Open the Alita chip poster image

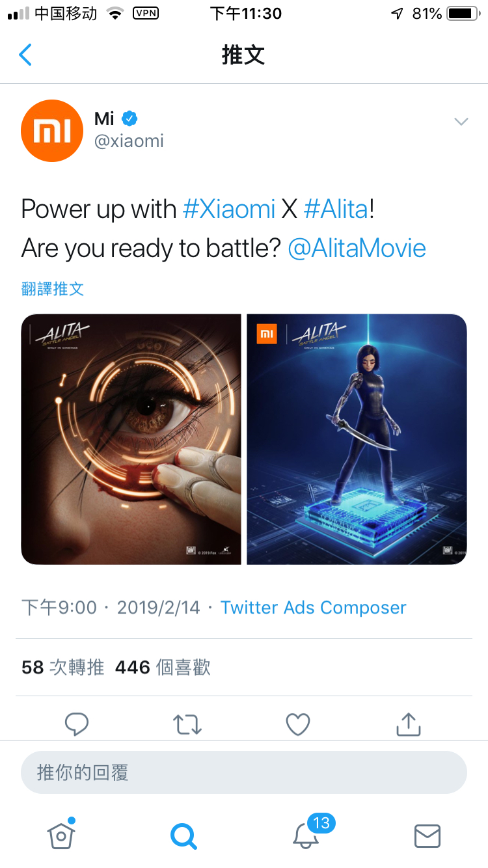tap(357, 439)
